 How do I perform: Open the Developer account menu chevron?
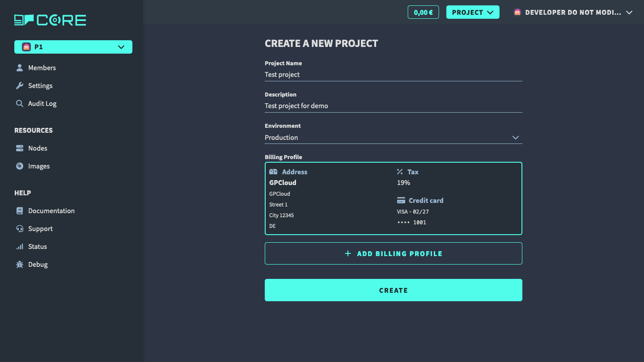click(629, 13)
